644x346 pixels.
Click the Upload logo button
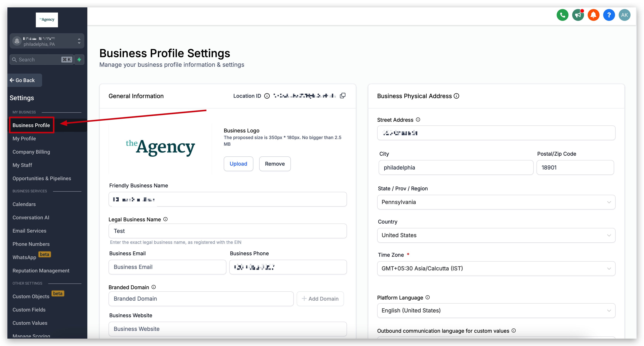(238, 164)
